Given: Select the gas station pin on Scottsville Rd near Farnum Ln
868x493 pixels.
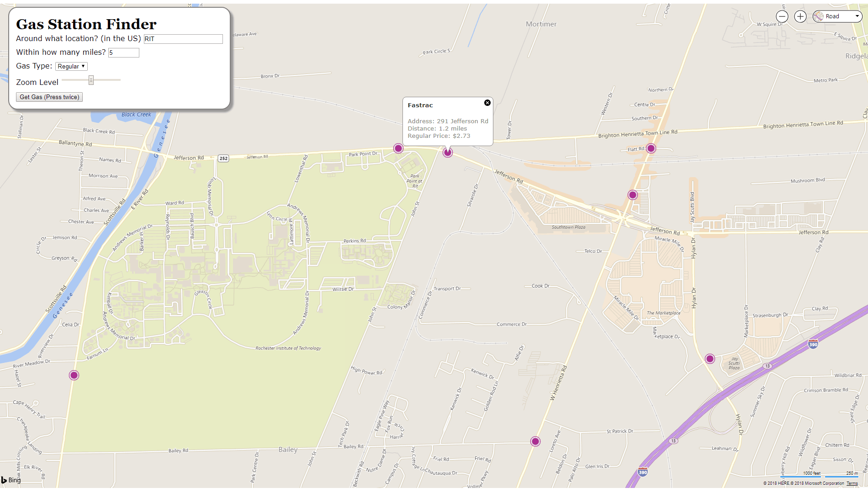Looking at the screenshot, I should [x=74, y=375].
